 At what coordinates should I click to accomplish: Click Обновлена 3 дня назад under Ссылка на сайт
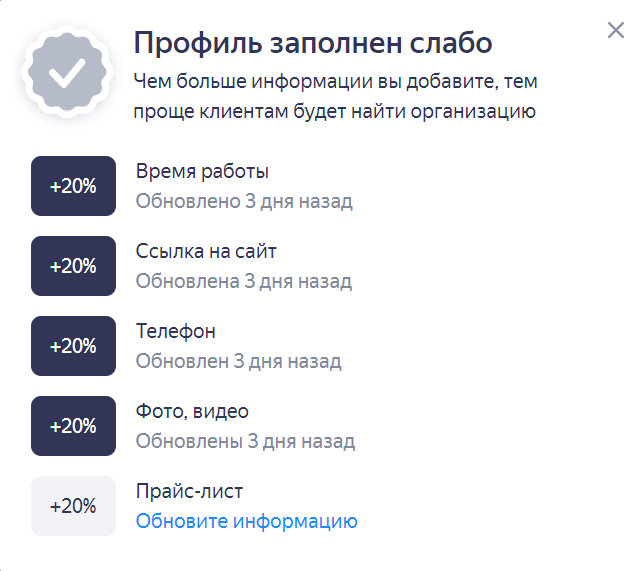pos(244,281)
